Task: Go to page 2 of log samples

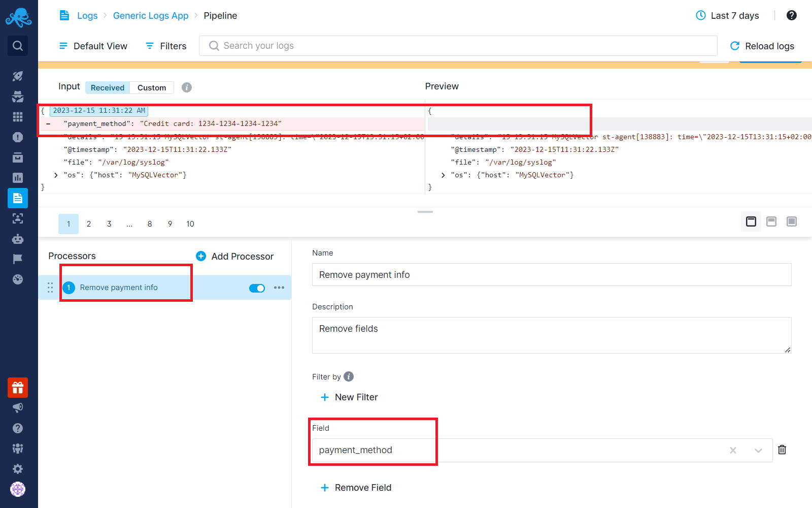Action: (x=89, y=224)
